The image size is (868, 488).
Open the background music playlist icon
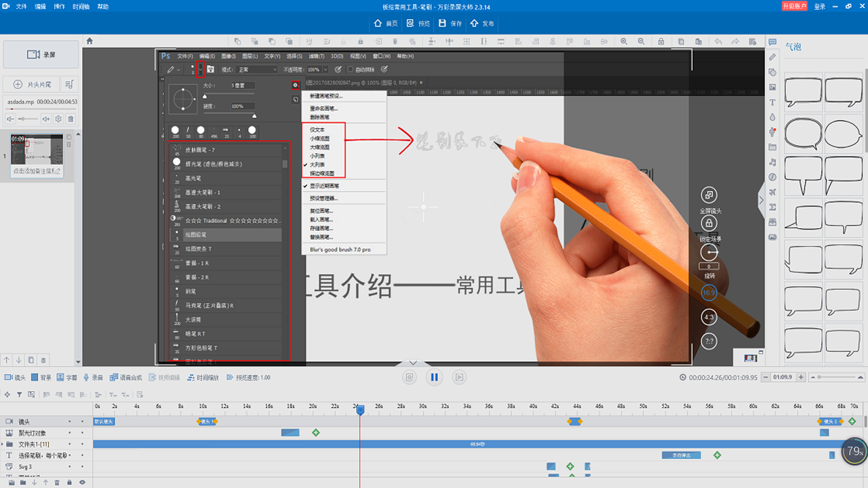click(x=69, y=84)
